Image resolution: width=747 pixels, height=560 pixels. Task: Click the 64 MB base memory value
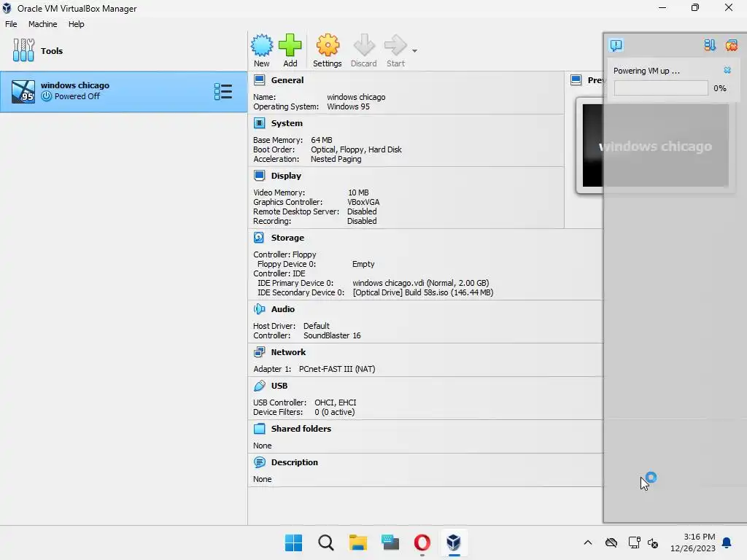322,140
